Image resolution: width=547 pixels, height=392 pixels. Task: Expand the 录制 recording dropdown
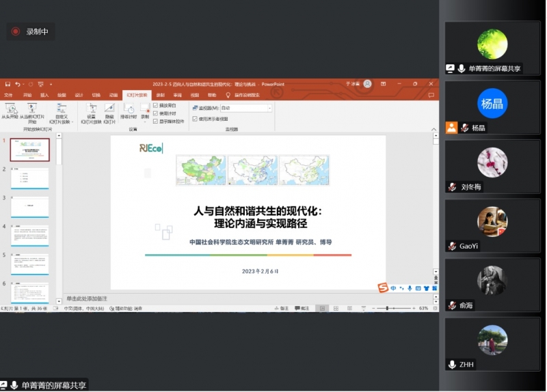pyautogui.click(x=145, y=122)
